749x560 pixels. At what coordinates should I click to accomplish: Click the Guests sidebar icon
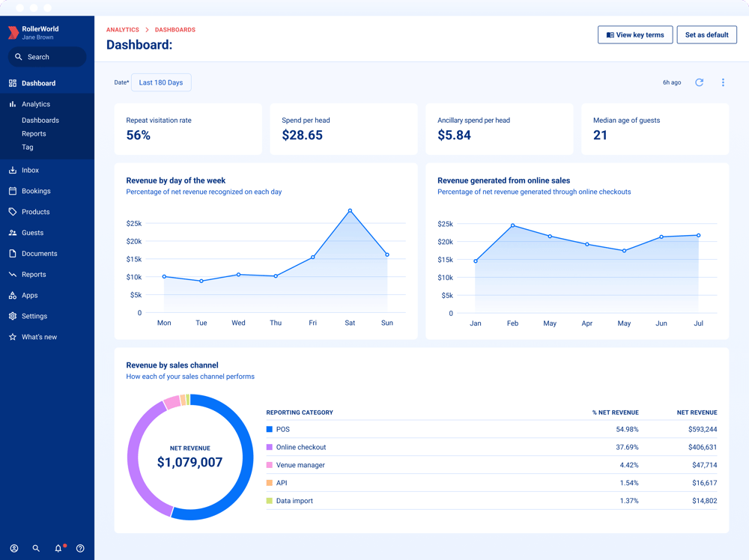(x=14, y=232)
